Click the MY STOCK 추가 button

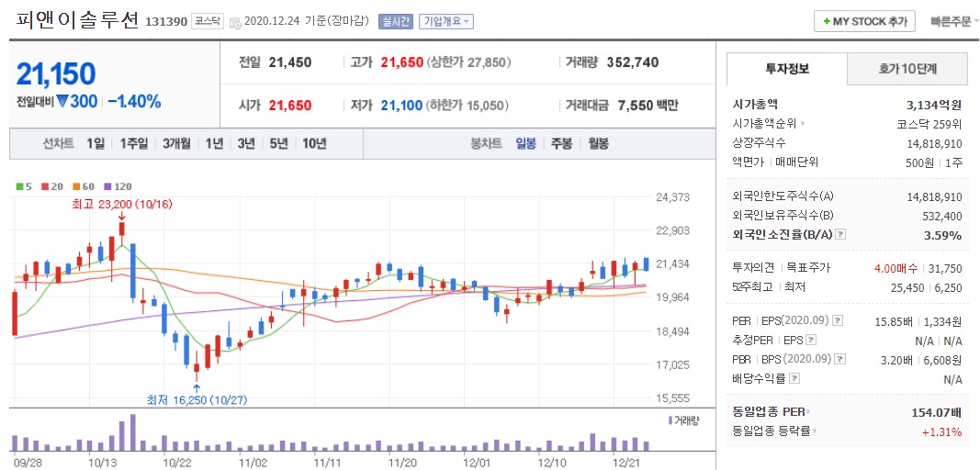[865, 21]
